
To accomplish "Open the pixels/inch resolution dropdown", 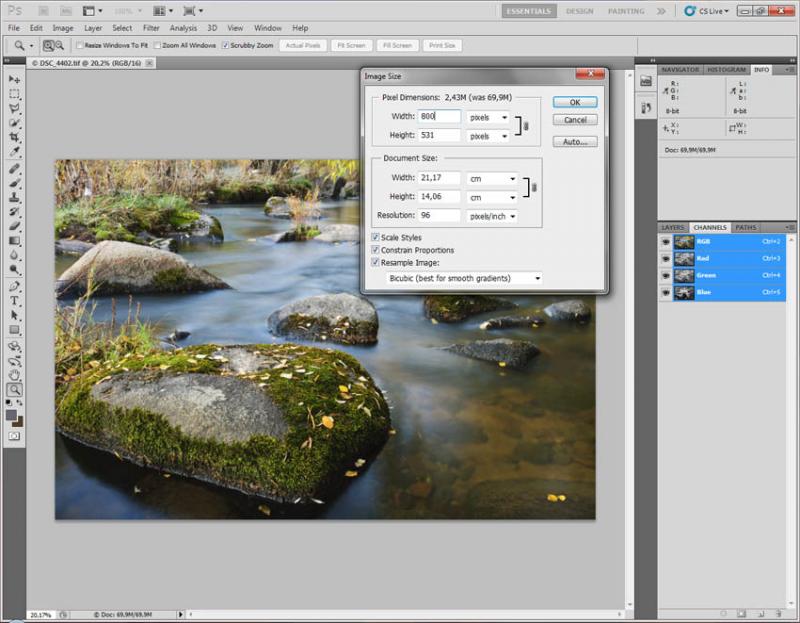I will click(x=492, y=216).
